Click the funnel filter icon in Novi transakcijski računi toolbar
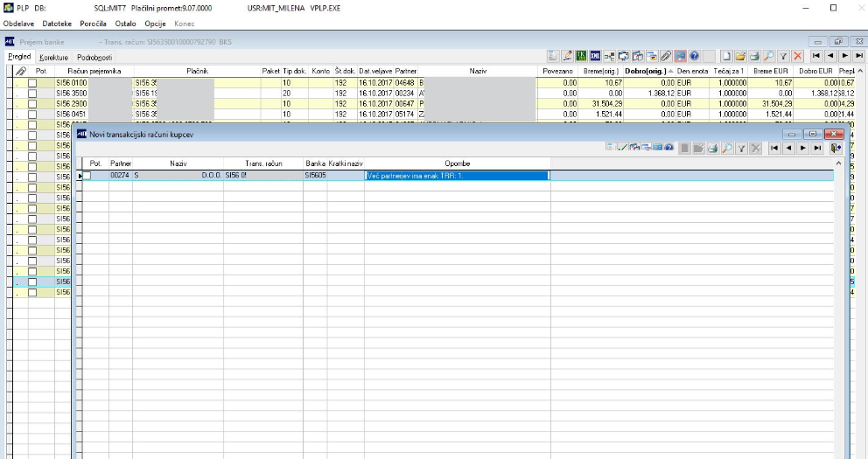Screen dimensions: 868x459 coord(741,148)
